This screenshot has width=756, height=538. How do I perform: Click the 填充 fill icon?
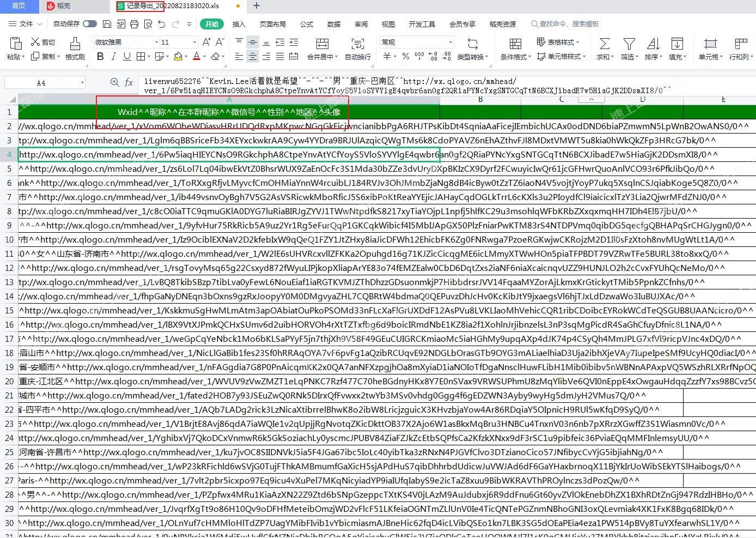coord(677,44)
